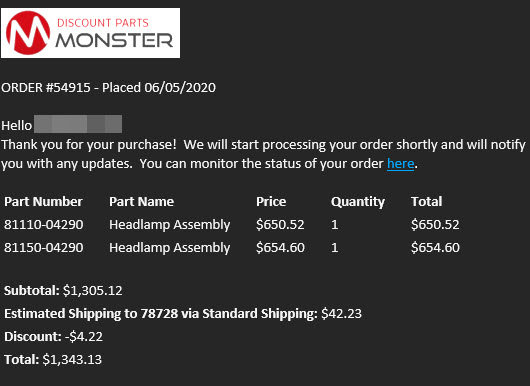The image size is (530, 386).
Task: Click the Quantity column header
Action: point(358,202)
